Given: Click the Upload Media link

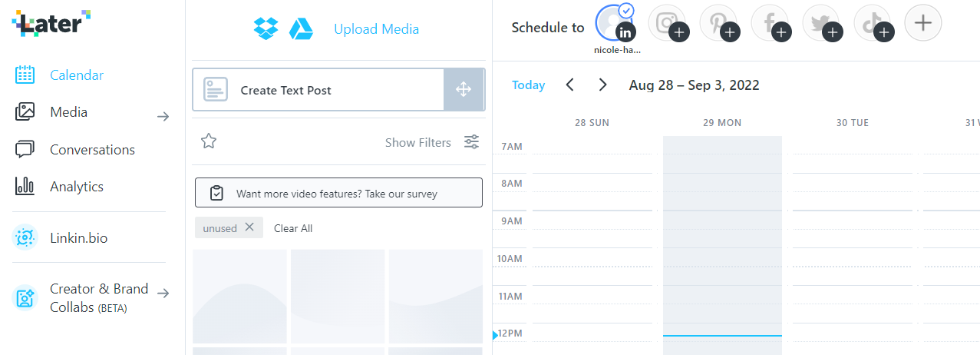Looking at the screenshot, I should (376, 29).
